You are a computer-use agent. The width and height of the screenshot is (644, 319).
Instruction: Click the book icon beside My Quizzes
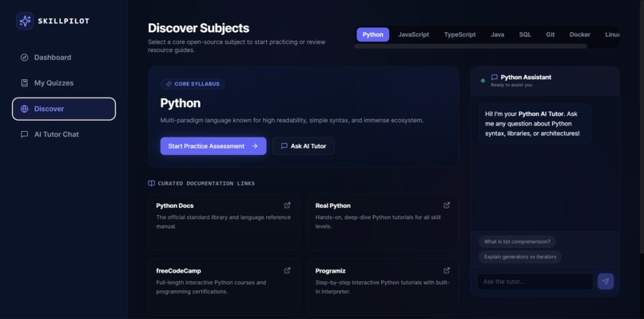[x=24, y=83]
